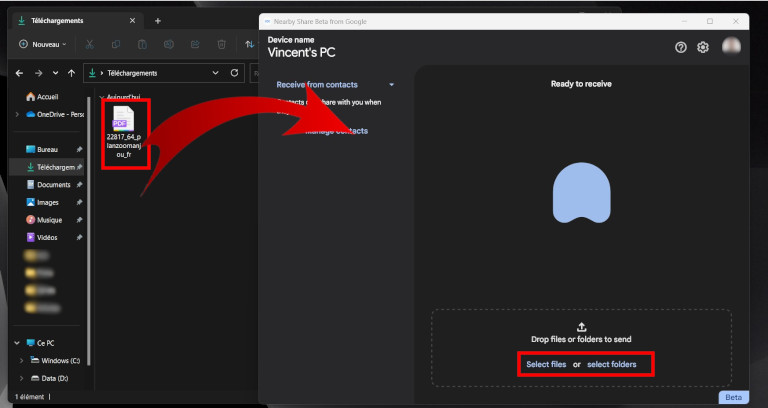Refresh the Téléchargements folder view
The image size is (768, 408).
point(234,73)
